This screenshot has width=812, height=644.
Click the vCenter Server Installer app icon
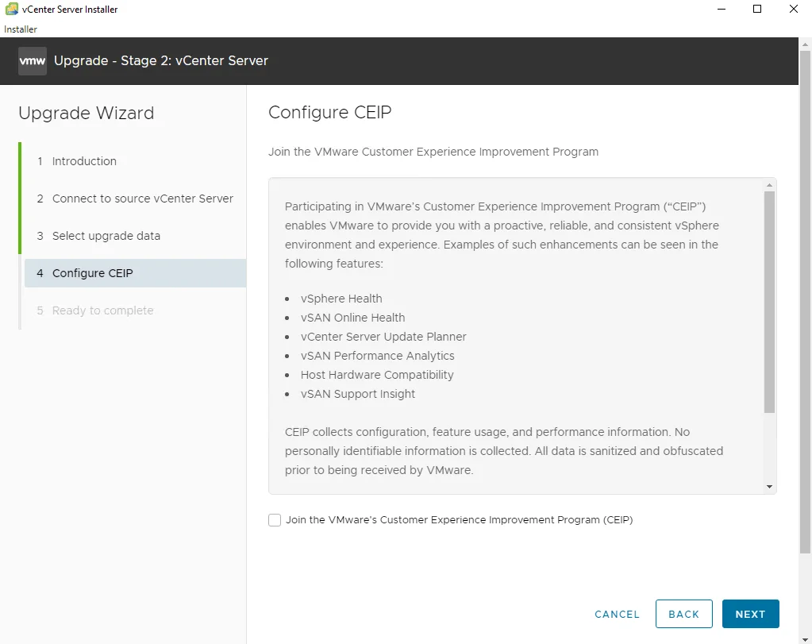[x=11, y=10]
